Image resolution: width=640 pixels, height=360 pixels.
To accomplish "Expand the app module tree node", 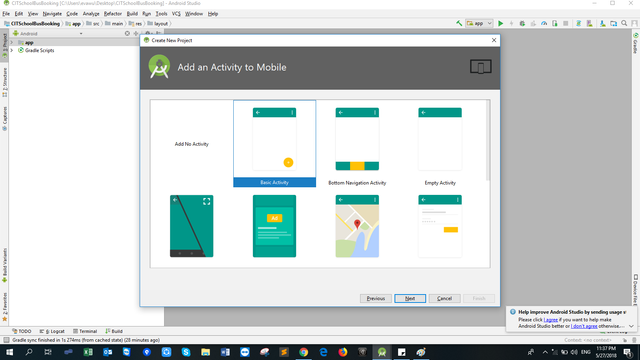I will pos(12,42).
